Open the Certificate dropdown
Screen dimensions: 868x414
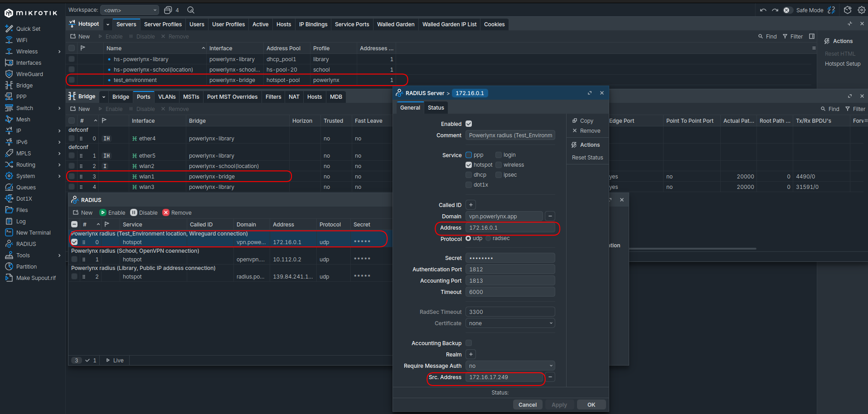coord(510,323)
